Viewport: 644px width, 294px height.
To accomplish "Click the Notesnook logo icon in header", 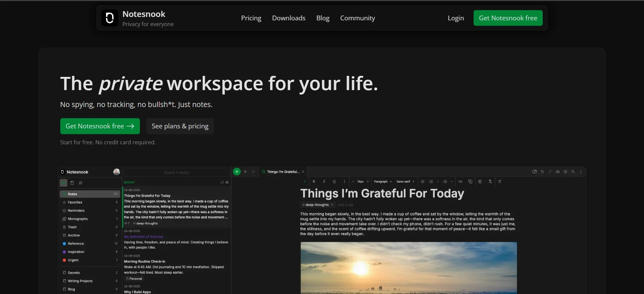I will coord(110,18).
